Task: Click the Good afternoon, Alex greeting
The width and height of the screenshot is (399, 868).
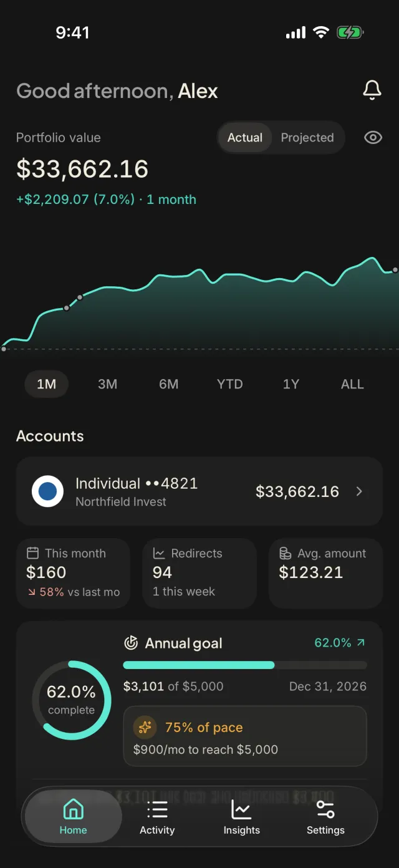Action: pyautogui.click(x=117, y=91)
